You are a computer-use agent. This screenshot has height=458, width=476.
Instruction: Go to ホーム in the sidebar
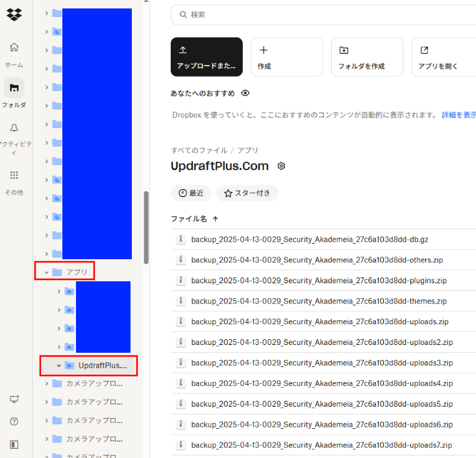(x=14, y=55)
